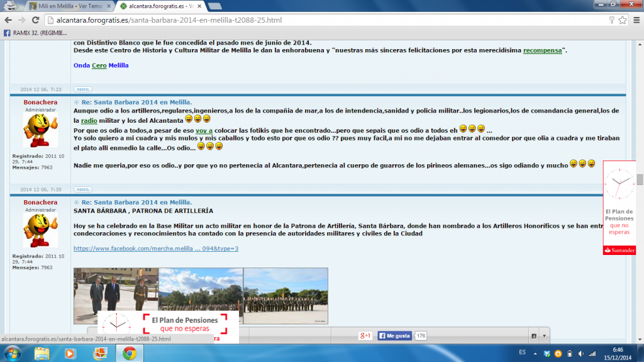Click the 176 likes counter

(x=421, y=336)
